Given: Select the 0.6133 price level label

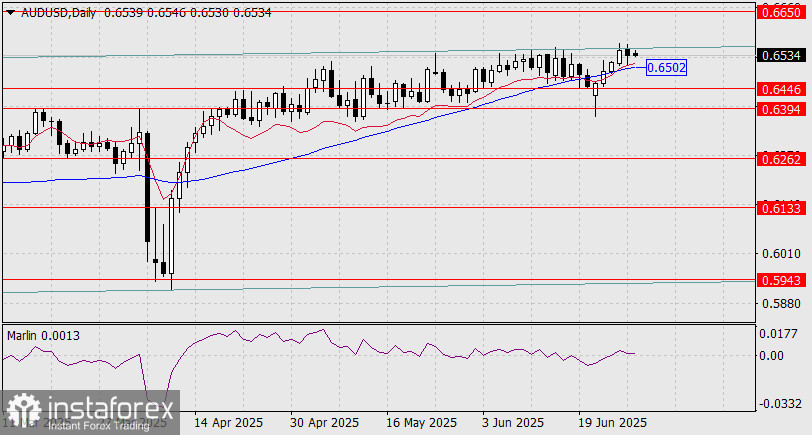Looking at the screenshot, I should (781, 208).
